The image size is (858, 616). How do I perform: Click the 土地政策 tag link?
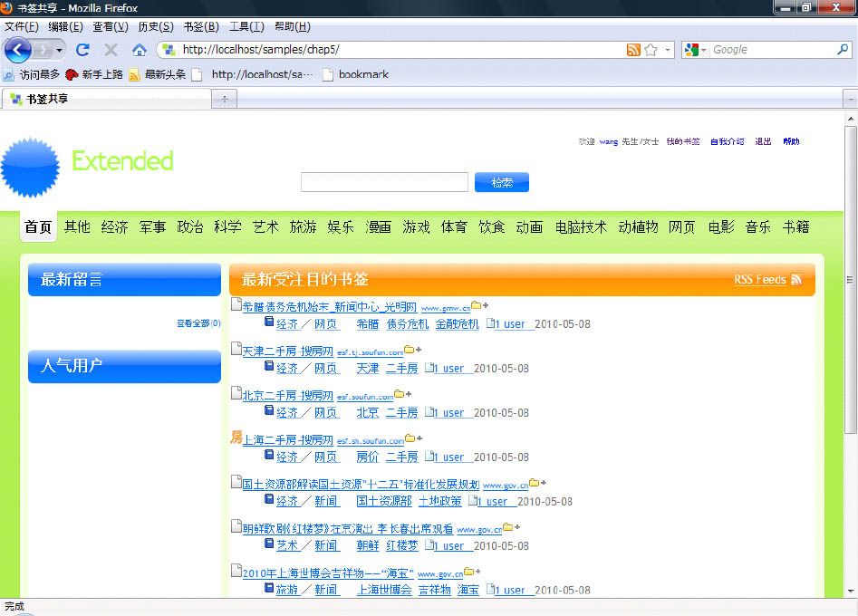pos(440,501)
